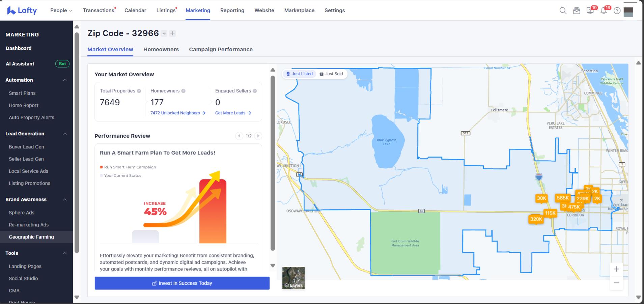Select Geographic Farming in the sidebar

coord(31,237)
